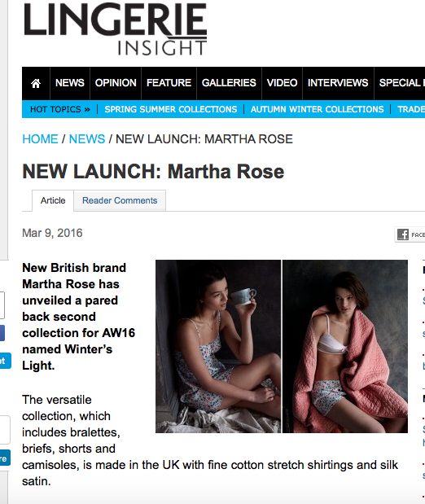Switch to the Reader Comments tab
This screenshot has width=425, height=504.
[120, 200]
